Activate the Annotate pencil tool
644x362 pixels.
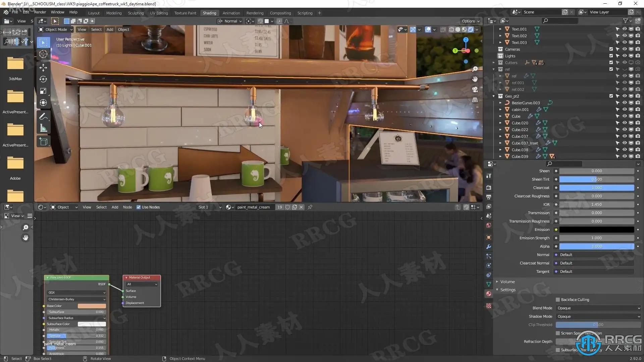tap(43, 116)
